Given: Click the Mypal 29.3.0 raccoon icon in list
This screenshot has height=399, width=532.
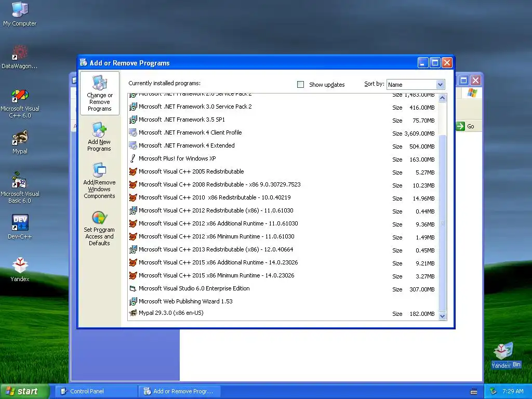Looking at the screenshot, I should [x=133, y=313].
